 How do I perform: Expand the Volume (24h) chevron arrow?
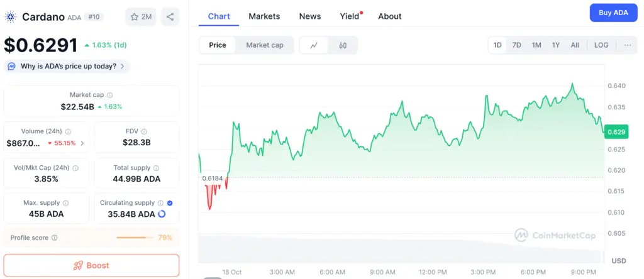tap(82, 143)
